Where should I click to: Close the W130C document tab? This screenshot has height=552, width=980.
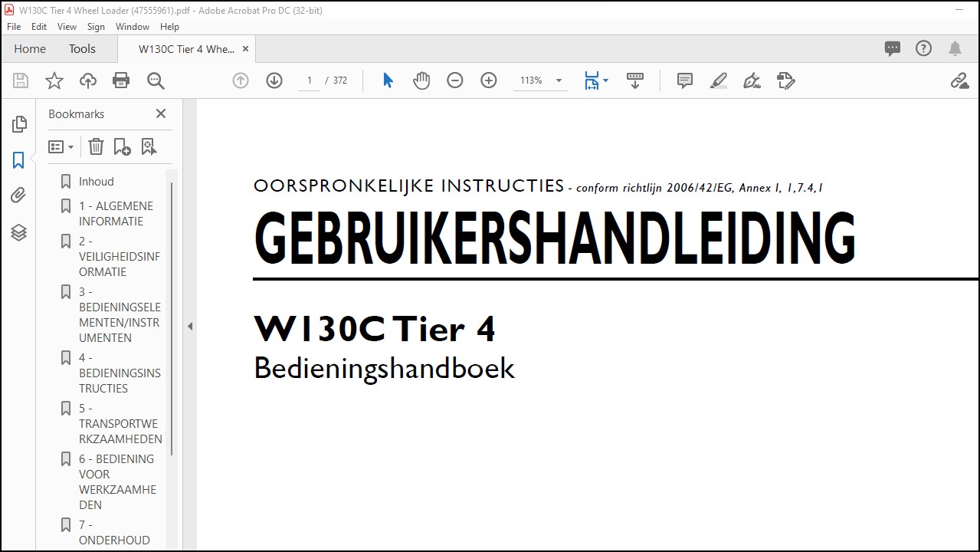245,49
